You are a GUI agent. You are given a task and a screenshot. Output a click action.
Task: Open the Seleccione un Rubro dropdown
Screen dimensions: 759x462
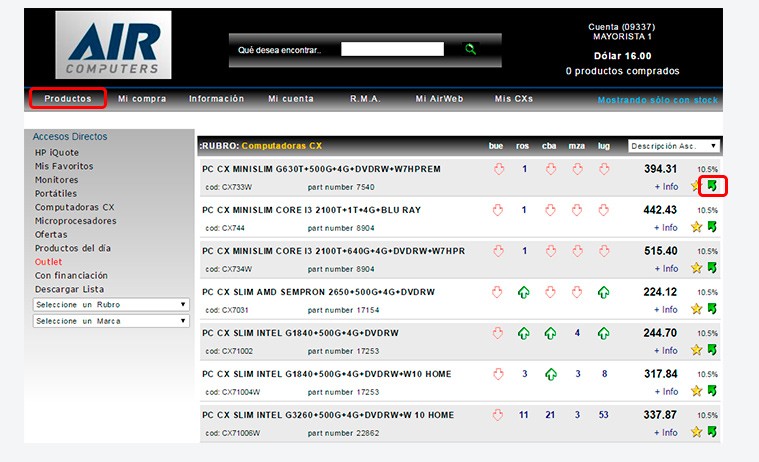pos(111,305)
